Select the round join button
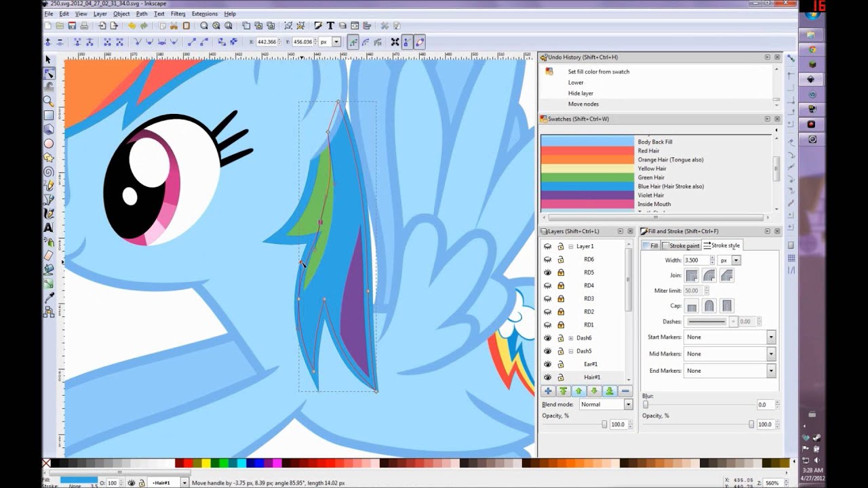This screenshot has height=488, width=868. click(709, 276)
